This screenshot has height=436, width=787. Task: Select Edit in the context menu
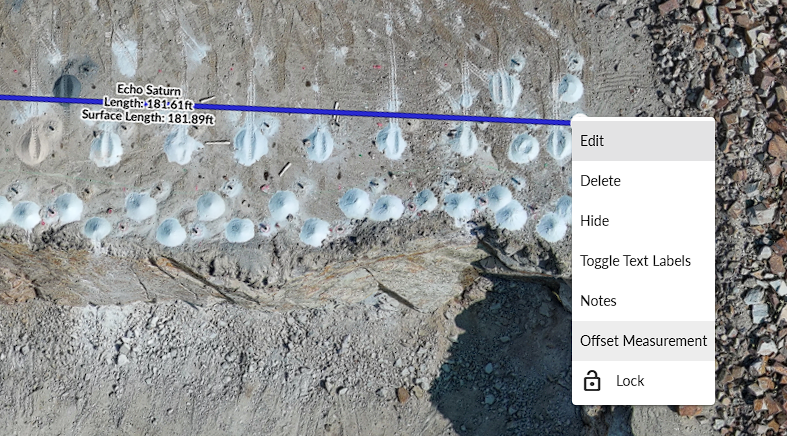point(643,141)
